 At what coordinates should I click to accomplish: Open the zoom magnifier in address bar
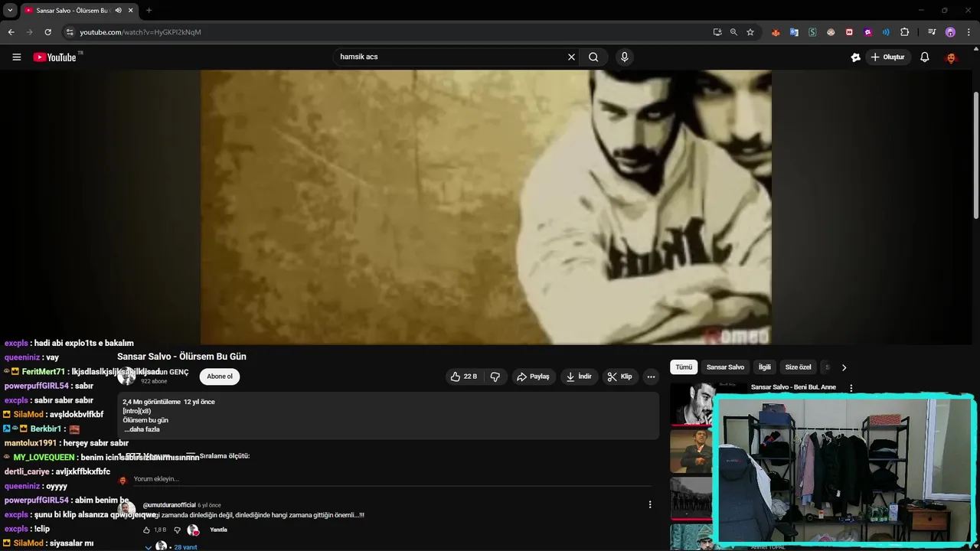point(733,32)
